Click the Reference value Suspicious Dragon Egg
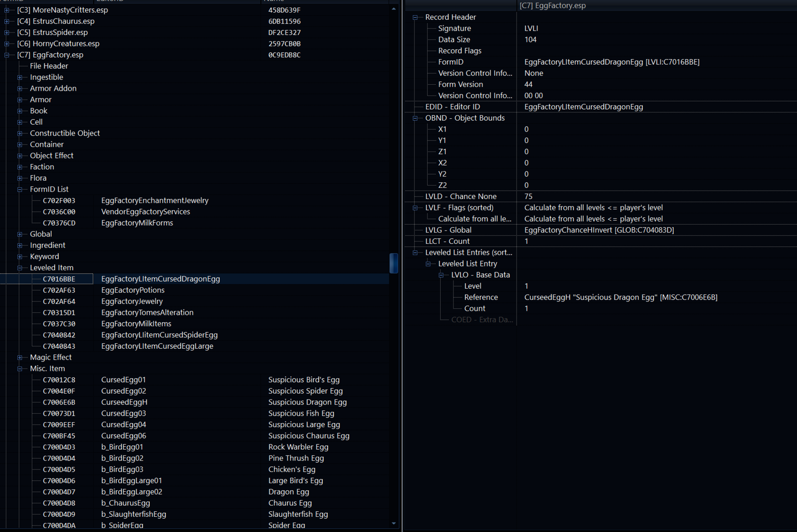 pyautogui.click(x=621, y=298)
